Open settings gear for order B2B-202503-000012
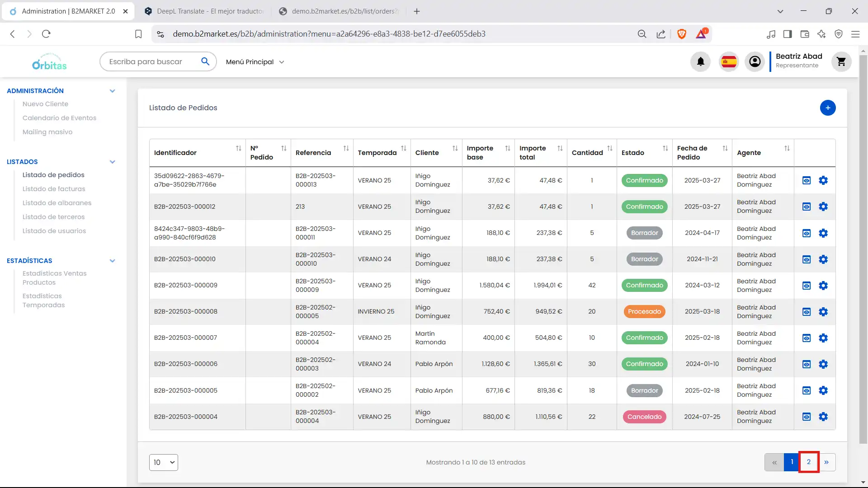Viewport: 868px width, 488px height. click(x=823, y=206)
